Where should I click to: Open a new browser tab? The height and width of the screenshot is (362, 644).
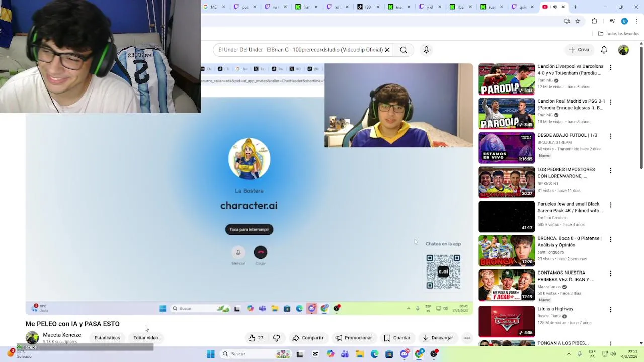[x=575, y=7]
